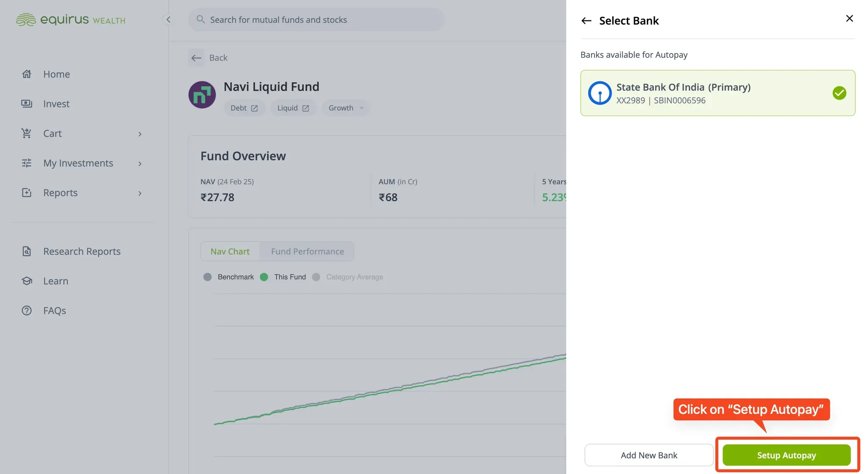This screenshot has height=474, width=868.
Task: Click the Select Bank panel heading
Action: tap(629, 21)
